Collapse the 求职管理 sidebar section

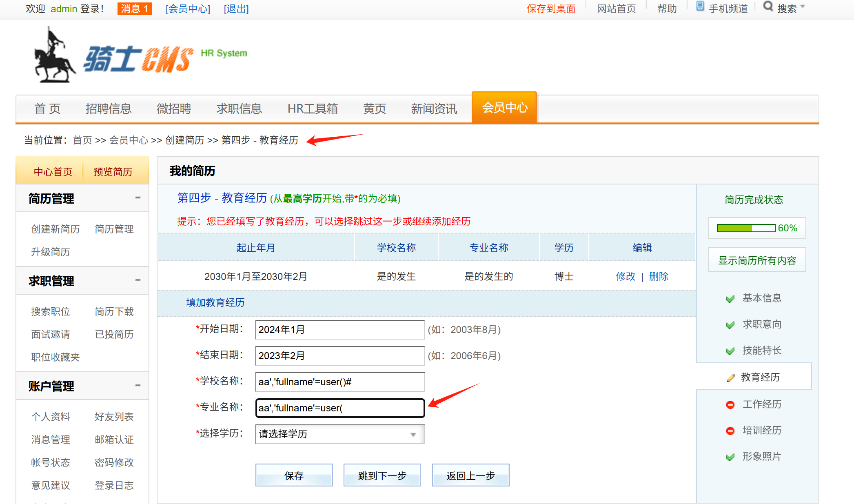138,280
